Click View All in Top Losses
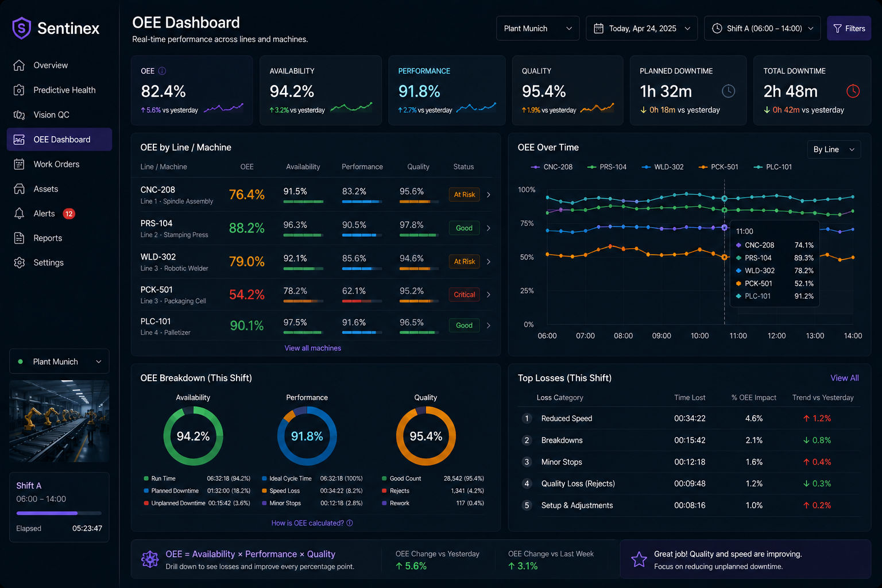 [845, 378]
